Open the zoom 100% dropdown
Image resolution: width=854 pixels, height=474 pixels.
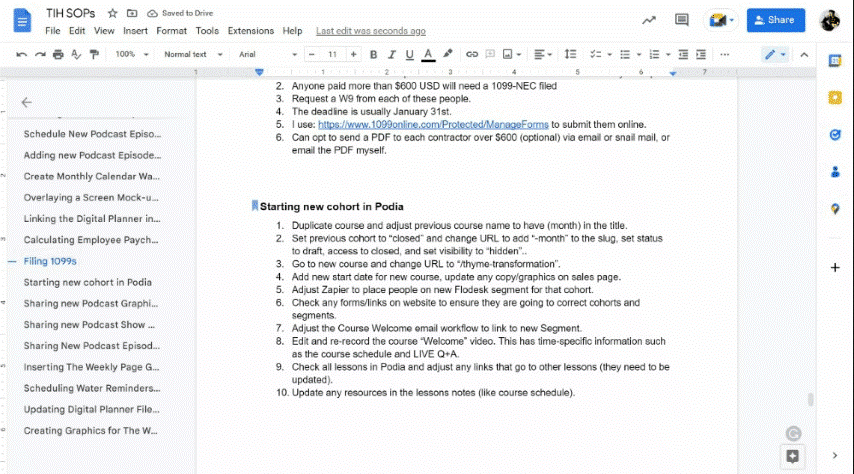(129, 54)
